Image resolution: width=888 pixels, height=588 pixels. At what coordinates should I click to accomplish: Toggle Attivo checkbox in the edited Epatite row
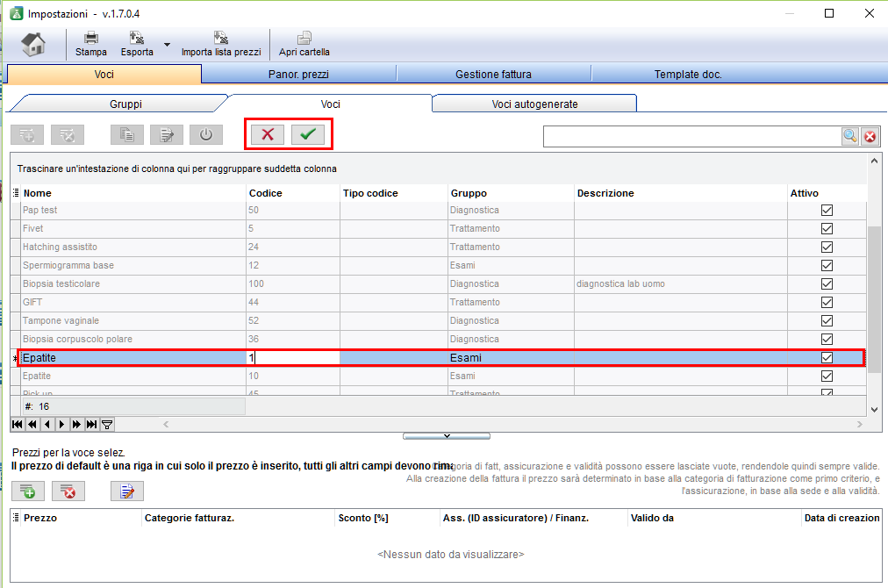[827, 357]
